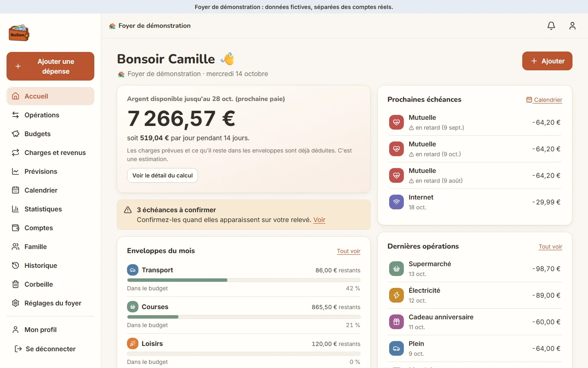Click the Transport envelope car icon
The width and height of the screenshot is (588, 368).
(x=133, y=270)
